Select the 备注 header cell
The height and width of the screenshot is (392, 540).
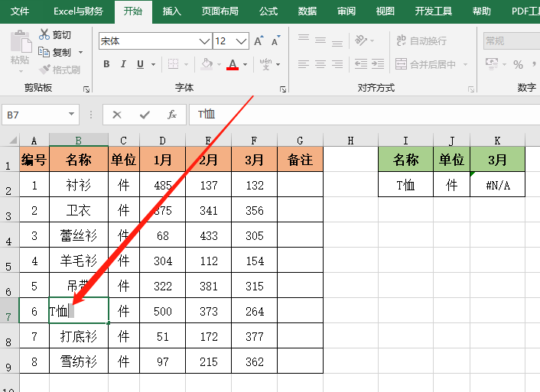300,160
